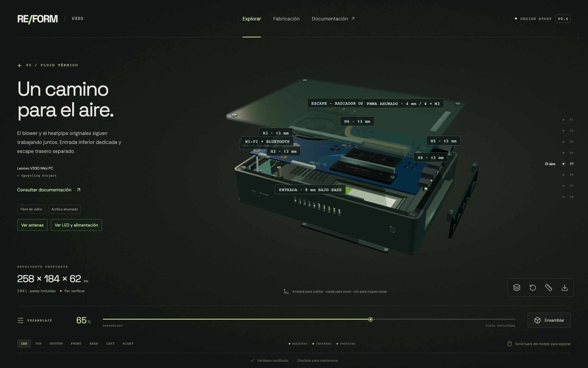Select the ISO view option
This screenshot has width=588, height=368.
pyautogui.click(x=24, y=343)
